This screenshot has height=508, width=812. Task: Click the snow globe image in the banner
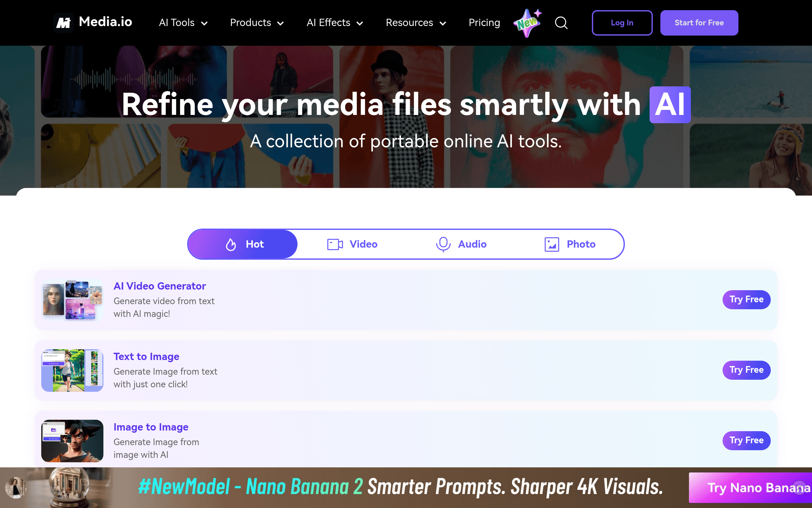click(x=69, y=487)
